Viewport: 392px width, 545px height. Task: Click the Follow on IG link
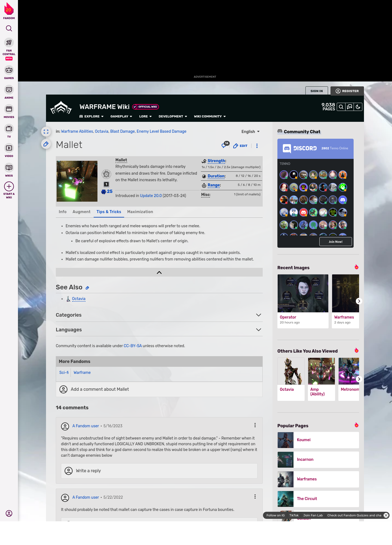[275, 515]
